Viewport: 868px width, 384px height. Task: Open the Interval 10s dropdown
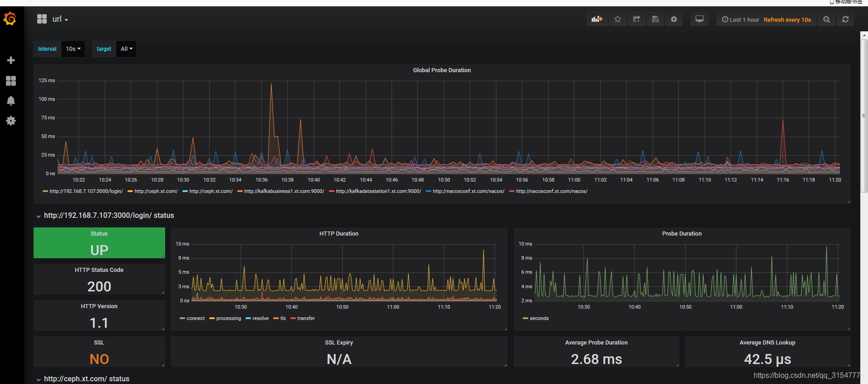point(73,49)
